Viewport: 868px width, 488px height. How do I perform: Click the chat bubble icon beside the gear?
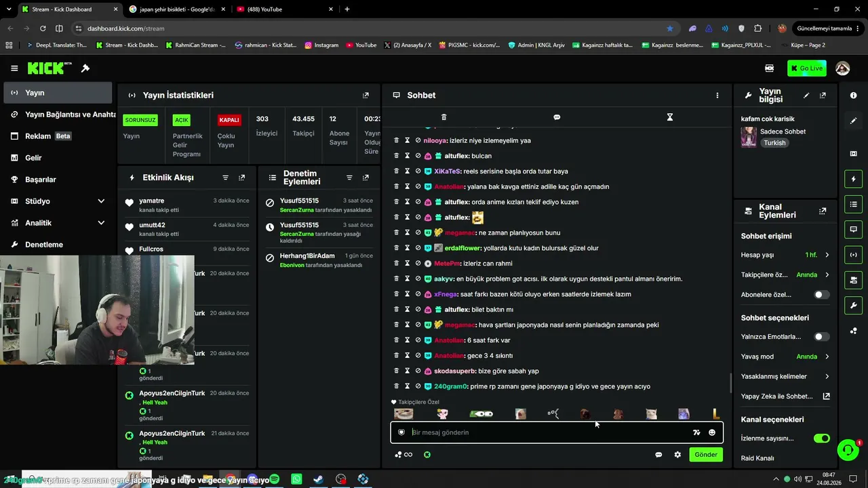click(658, 455)
